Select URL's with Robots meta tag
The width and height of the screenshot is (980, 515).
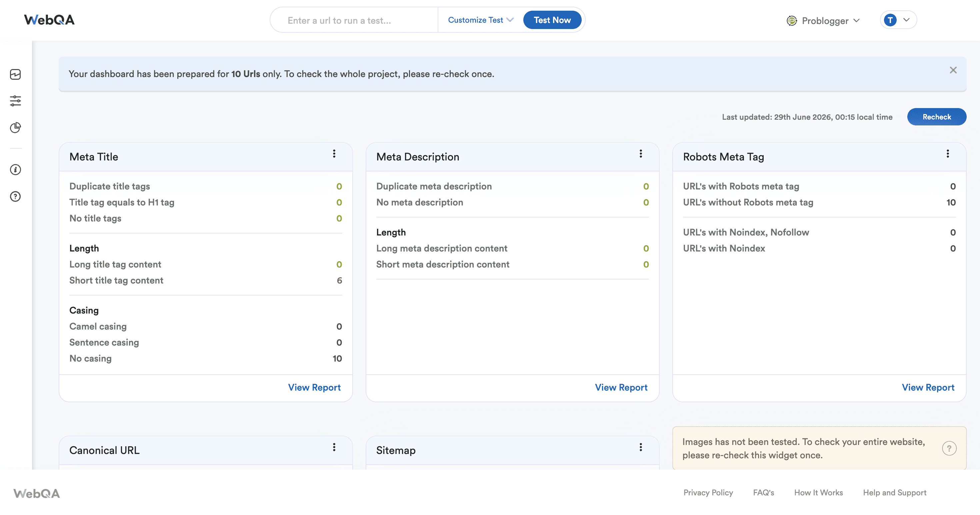coord(819,186)
